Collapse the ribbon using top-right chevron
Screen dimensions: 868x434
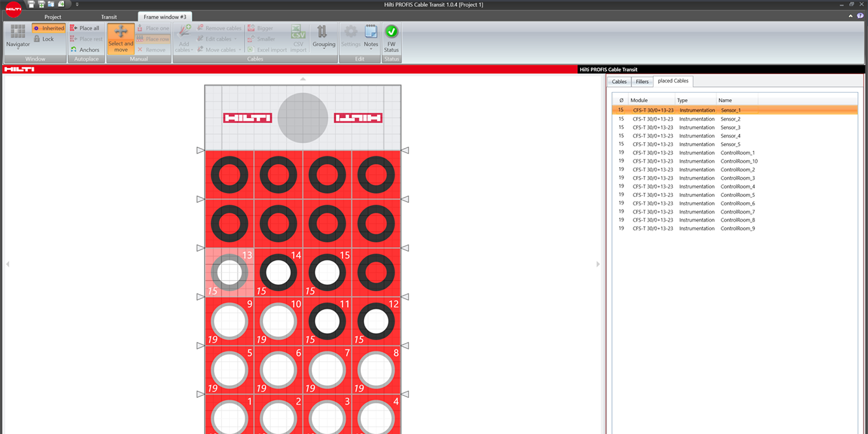851,16
